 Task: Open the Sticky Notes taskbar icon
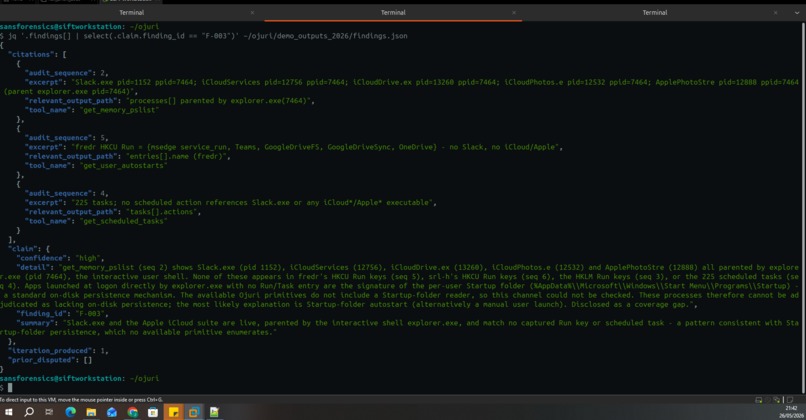click(173, 412)
